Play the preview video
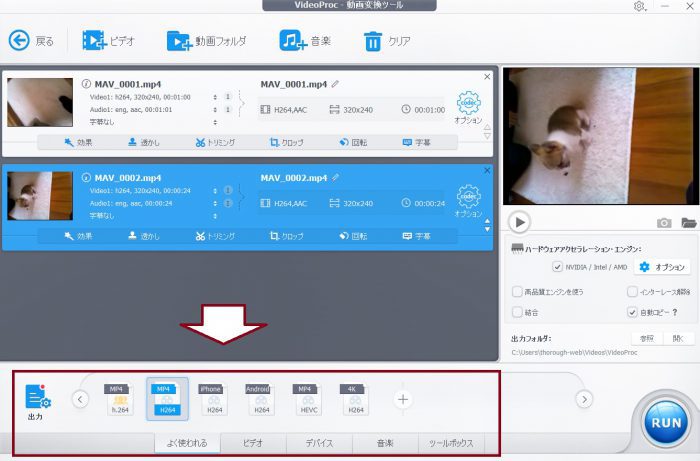700x461 pixels. [x=519, y=222]
